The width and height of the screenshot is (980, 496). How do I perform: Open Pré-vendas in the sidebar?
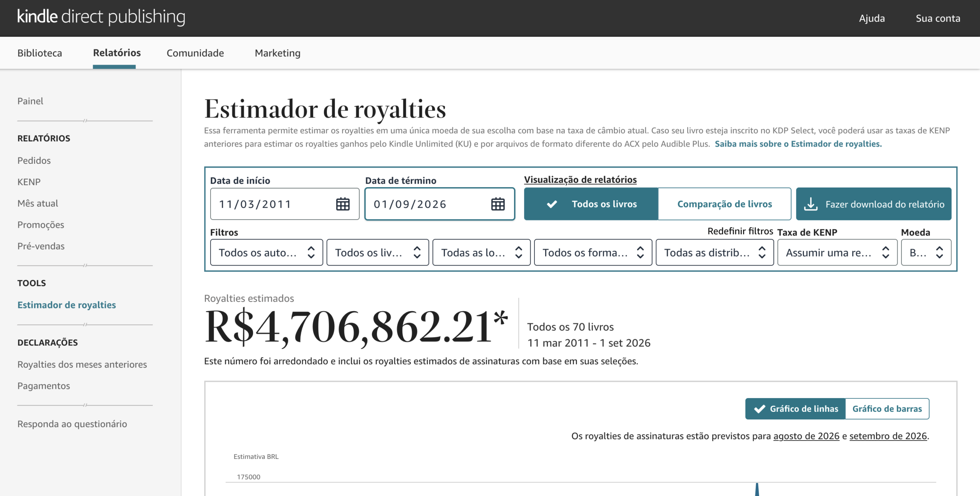(41, 246)
